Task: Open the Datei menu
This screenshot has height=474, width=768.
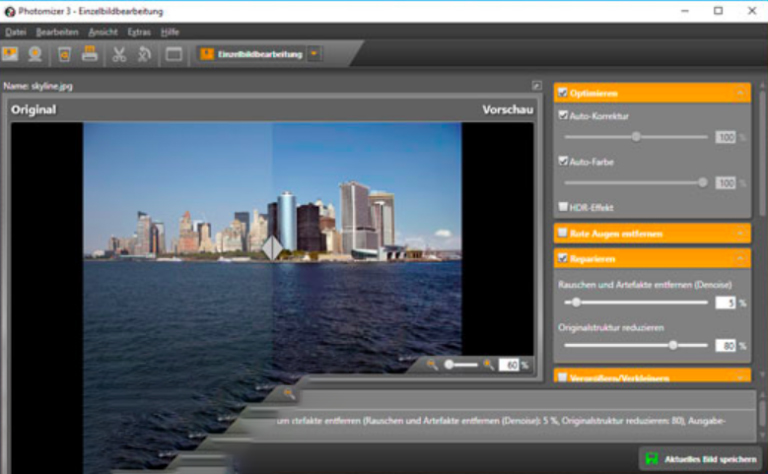Action: point(16,32)
